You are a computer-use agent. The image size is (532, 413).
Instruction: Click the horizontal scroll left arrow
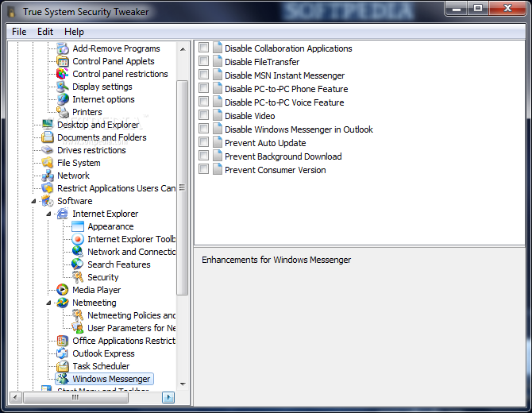tap(15, 397)
